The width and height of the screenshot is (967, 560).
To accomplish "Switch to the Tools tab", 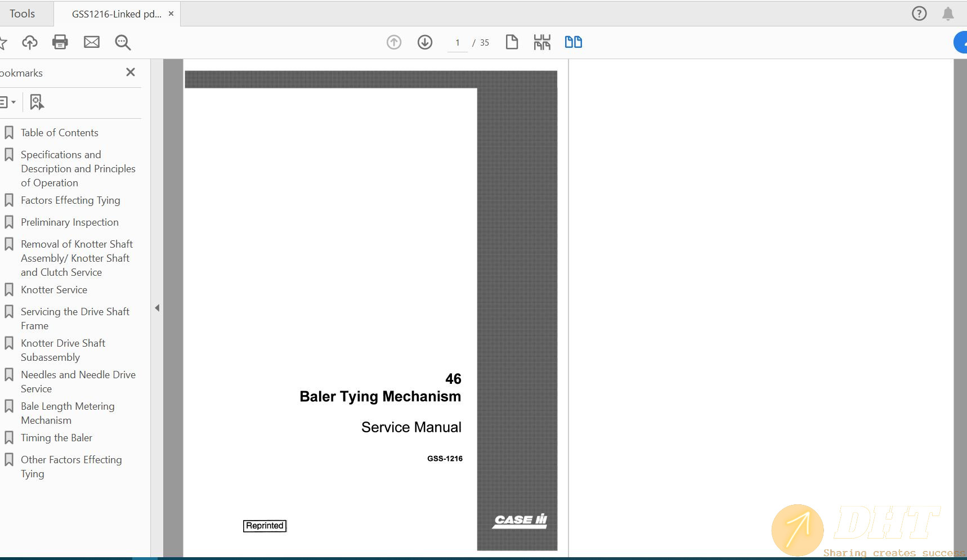I will (23, 14).
